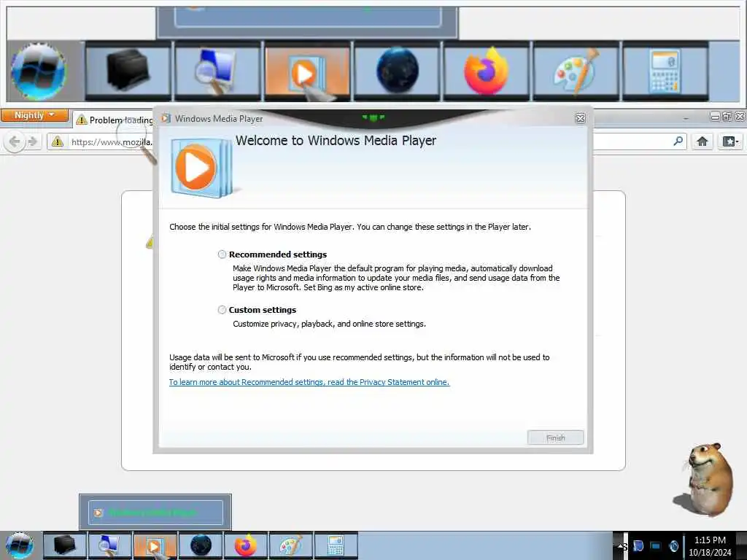Select the Custom settings radio button

(x=222, y=310)
